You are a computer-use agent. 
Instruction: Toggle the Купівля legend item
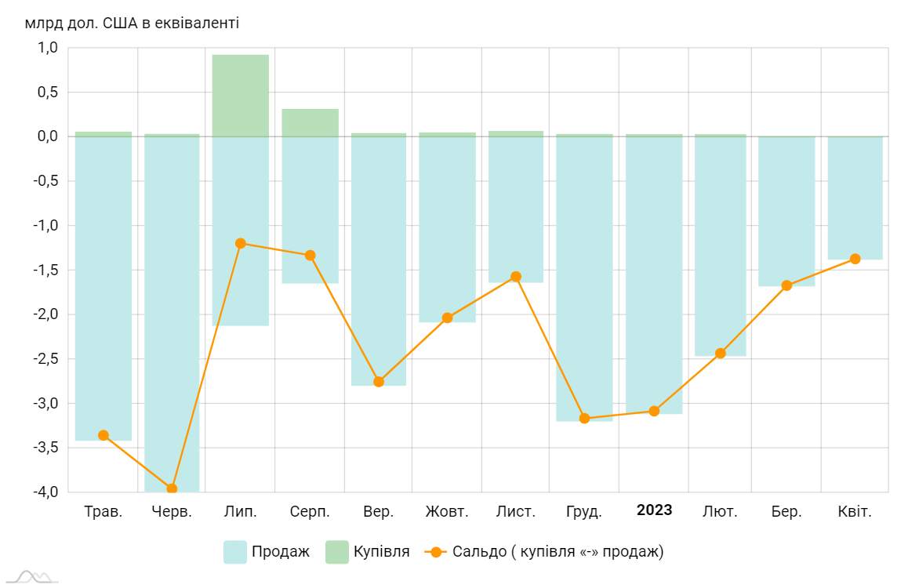coord(368,551)
